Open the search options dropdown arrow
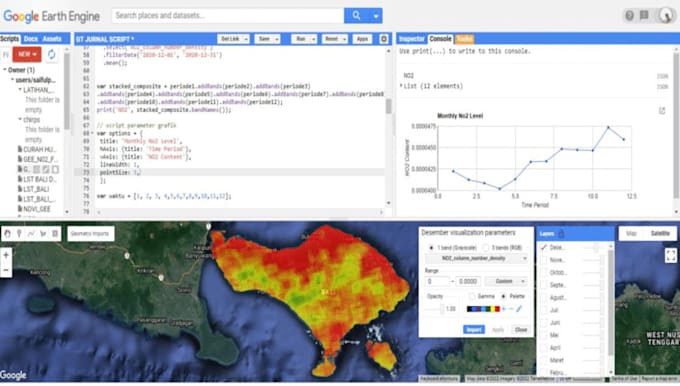Screen dimensions: 680x386 pyautogui.click(x=376, y=16)
